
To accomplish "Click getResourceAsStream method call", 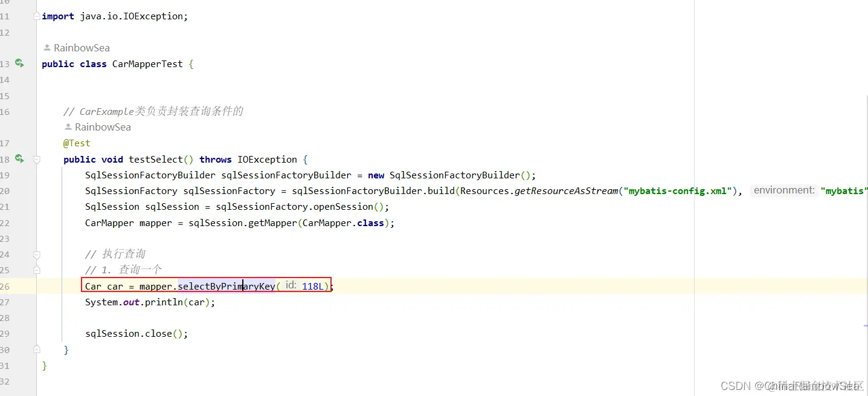I will (x=567, y=191).
